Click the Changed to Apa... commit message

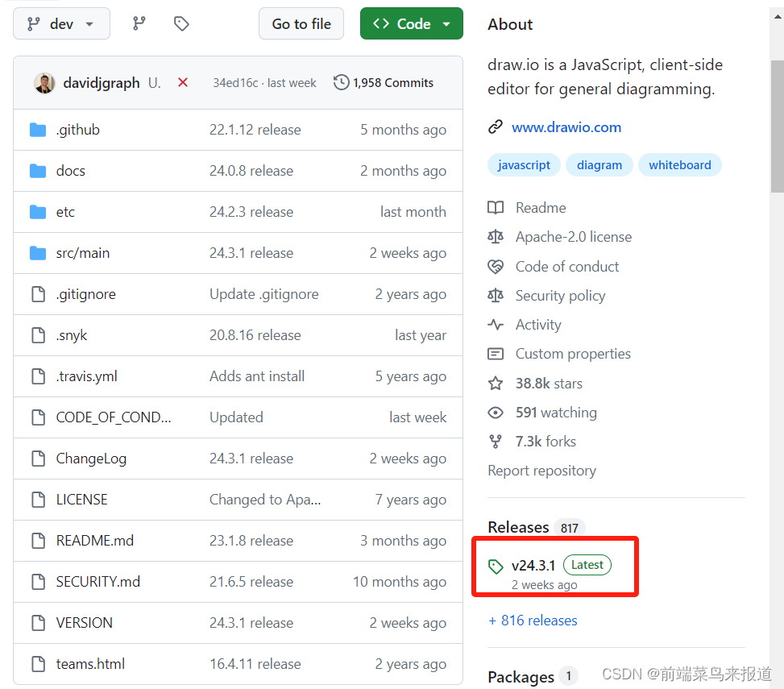265,500
